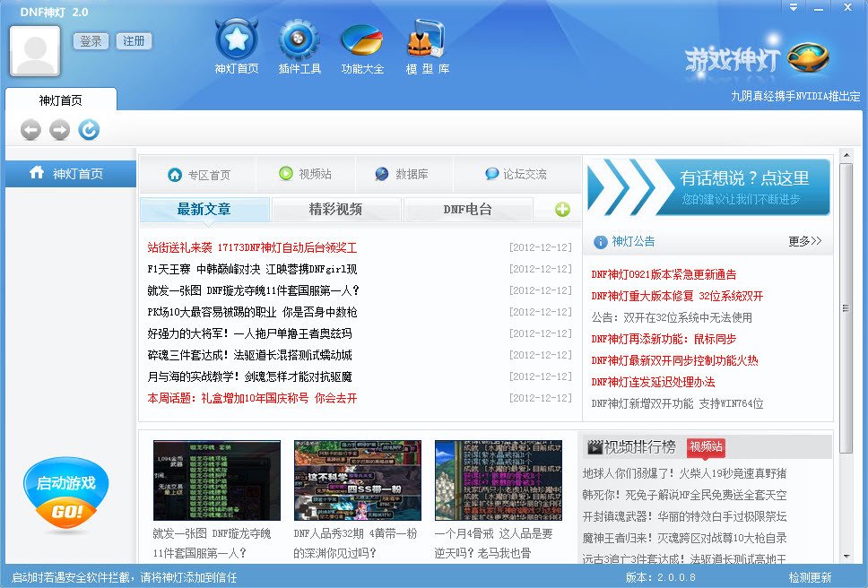Open article 碎魂三件套达成！法驱道长混搭测试

tap(249, 355)
